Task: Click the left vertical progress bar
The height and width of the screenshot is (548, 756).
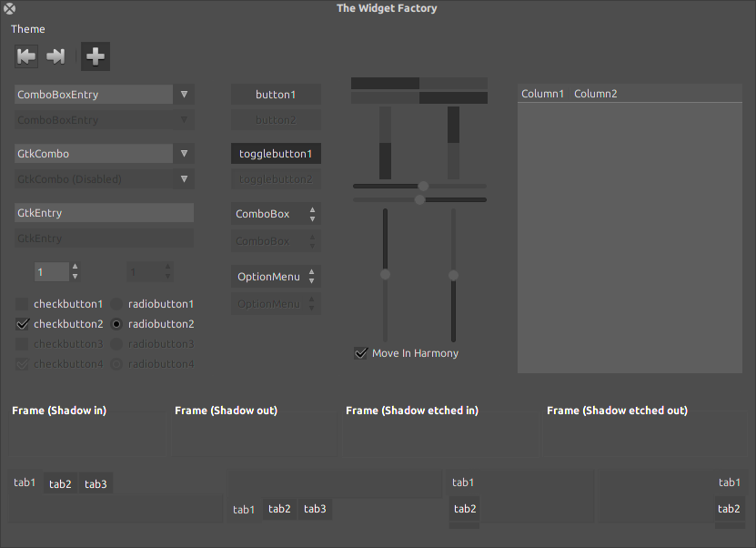Action: 385,143
